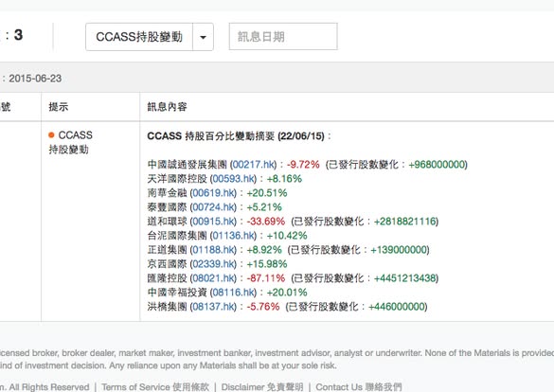This screenshot has height=392, width=554.
Task: Open stock link 08137.hk
Action: coord(213,307)
